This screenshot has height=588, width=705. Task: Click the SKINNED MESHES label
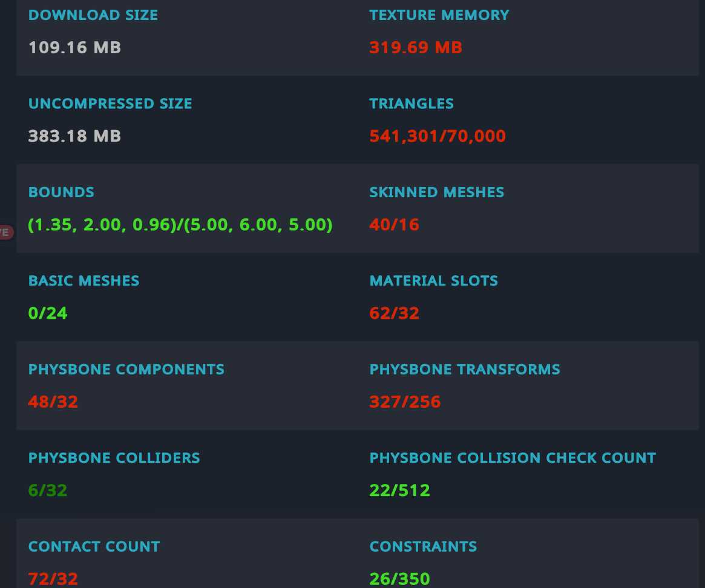click(x=436, y=192)
